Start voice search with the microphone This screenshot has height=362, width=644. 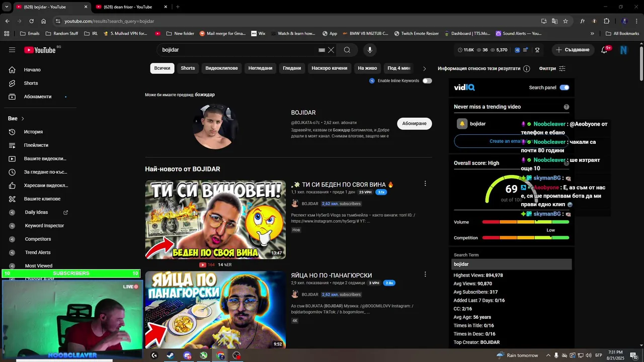(370, 50)
